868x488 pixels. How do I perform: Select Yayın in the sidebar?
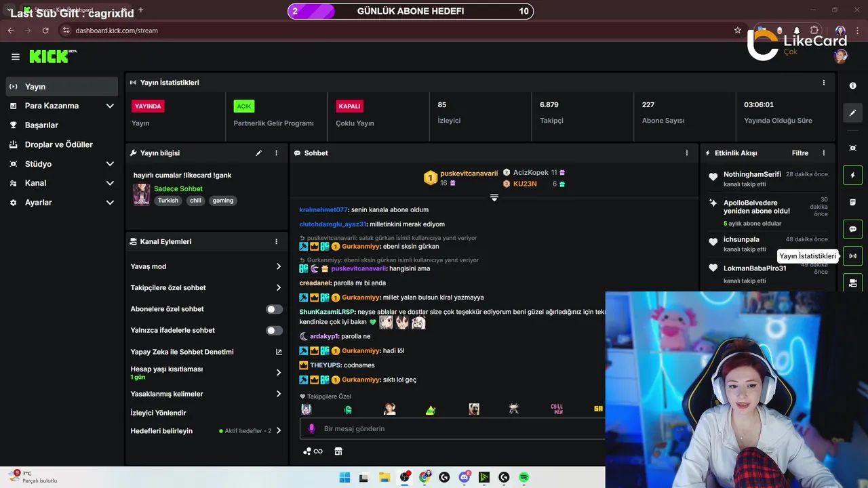pyautogui.click(x=62, y=87)
